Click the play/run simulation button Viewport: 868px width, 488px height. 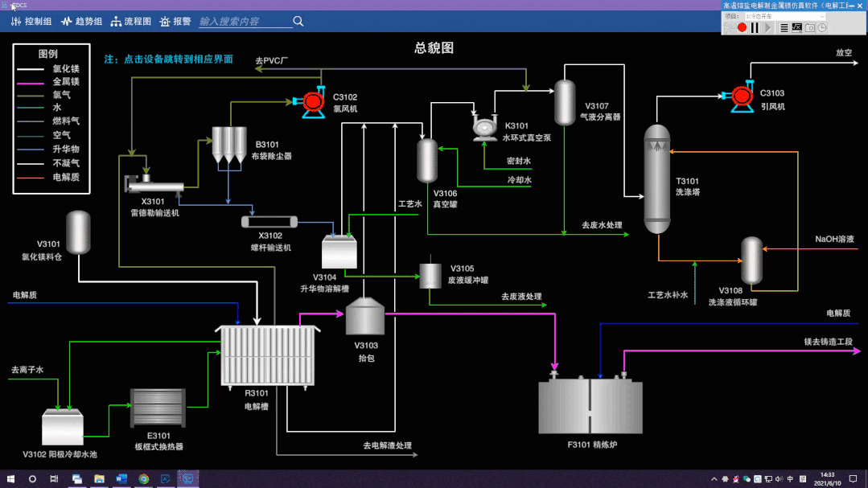point(767,27)
